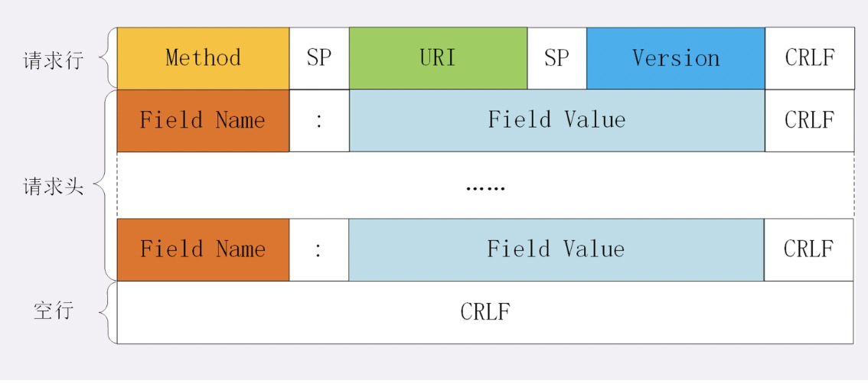Click CRLF at the end of the top header row
The width and height of the screenshot is (868, 384).
point(809,120)
